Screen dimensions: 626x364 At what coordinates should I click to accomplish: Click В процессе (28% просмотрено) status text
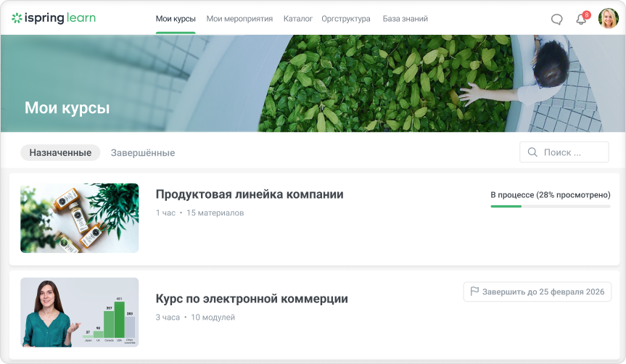click(551, 195)
